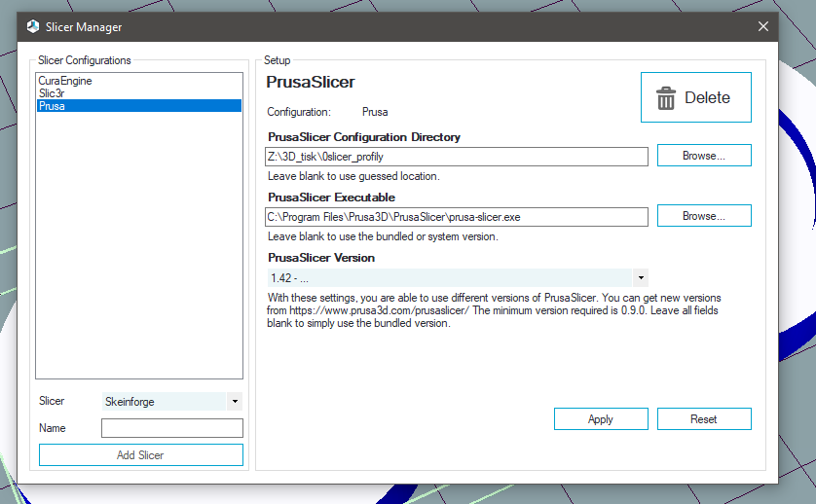This screenshot has height=504, width=816.
Task: Click the Delete button label
Action: 707,98
